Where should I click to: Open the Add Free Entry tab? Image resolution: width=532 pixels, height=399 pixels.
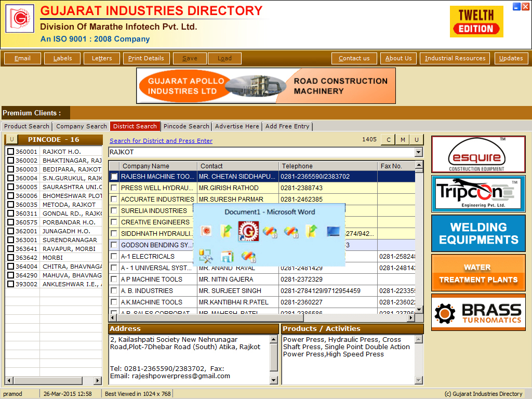287,126
